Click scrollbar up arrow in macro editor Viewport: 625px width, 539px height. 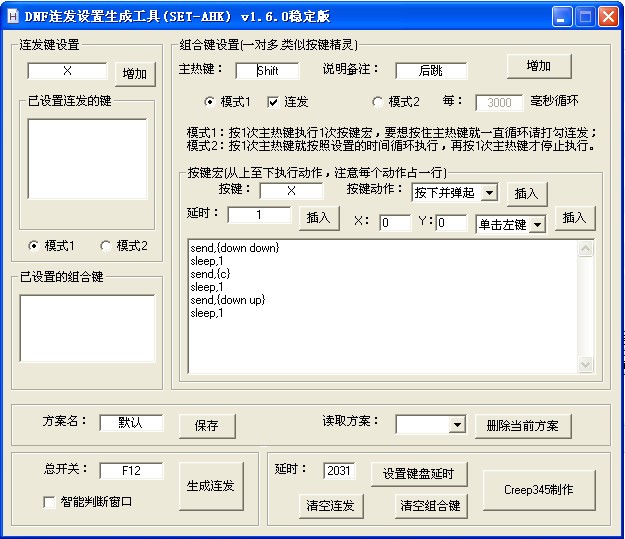click(x=586, y=249)
